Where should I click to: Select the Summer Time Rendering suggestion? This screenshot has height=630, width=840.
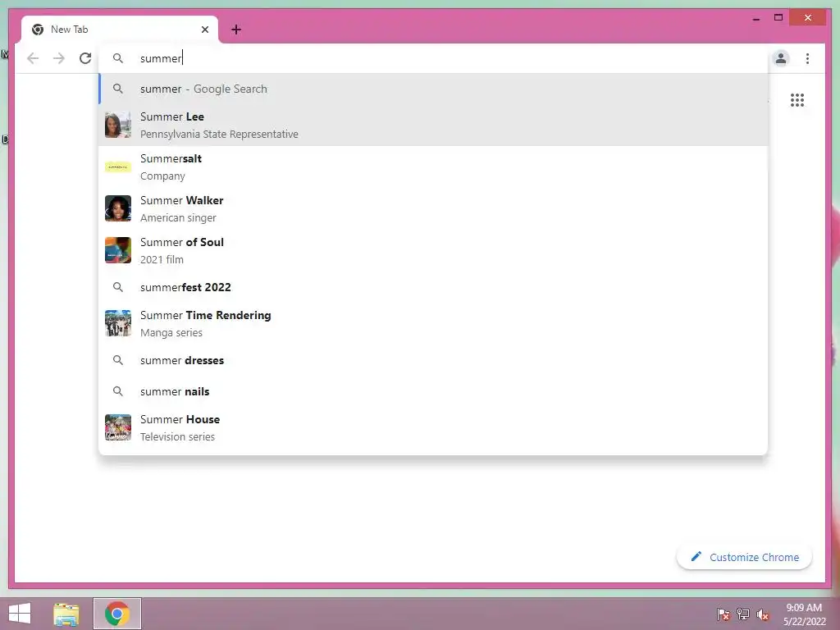click(x=433, y=323)
